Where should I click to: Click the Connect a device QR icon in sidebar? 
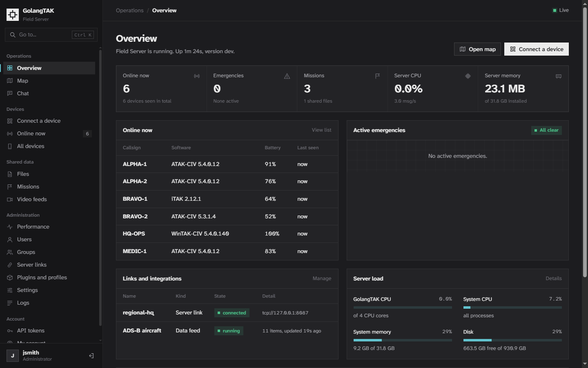pyautogui.click(x=10, y=121)
